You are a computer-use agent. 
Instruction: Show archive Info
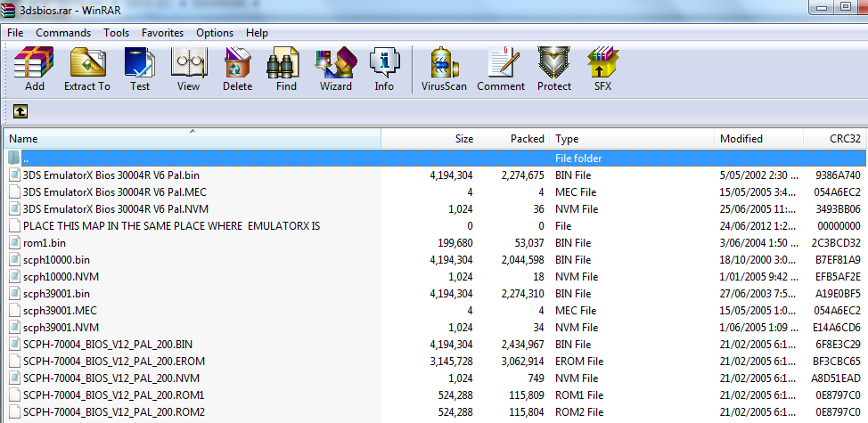click(384, 69)
